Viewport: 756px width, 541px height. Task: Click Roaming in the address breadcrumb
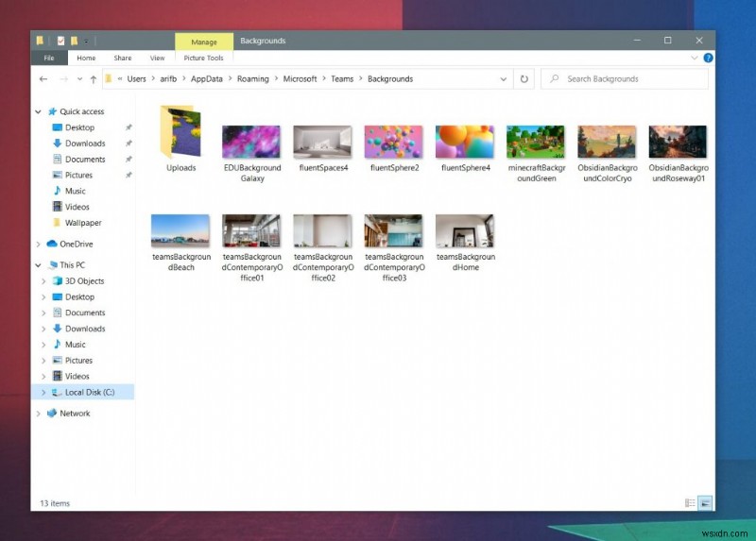252,79
